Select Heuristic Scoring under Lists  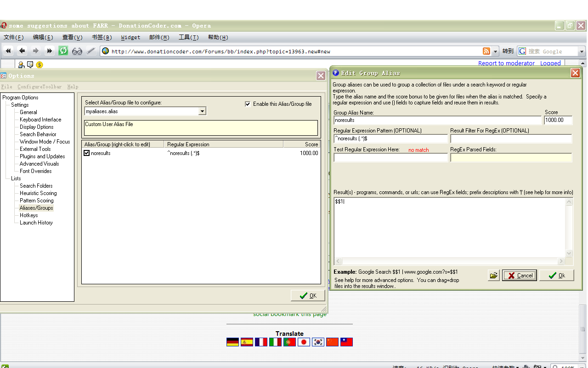pyautogui.click(x=38, y=193)
